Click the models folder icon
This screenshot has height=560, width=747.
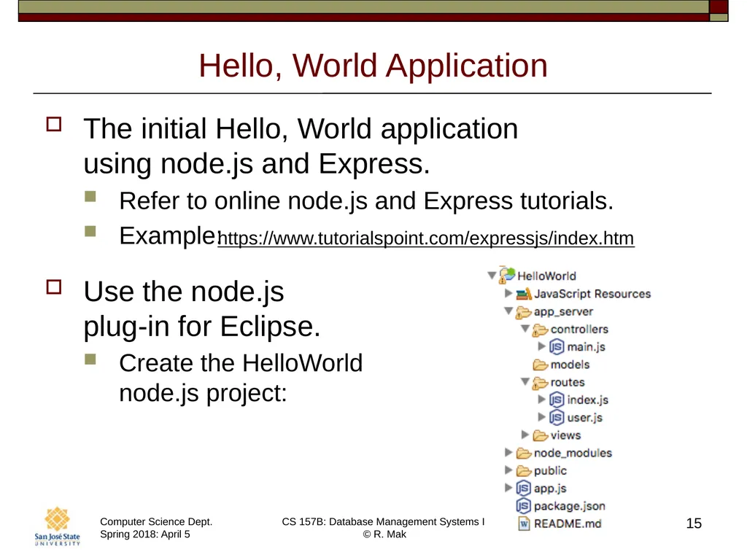coord(541,365)
